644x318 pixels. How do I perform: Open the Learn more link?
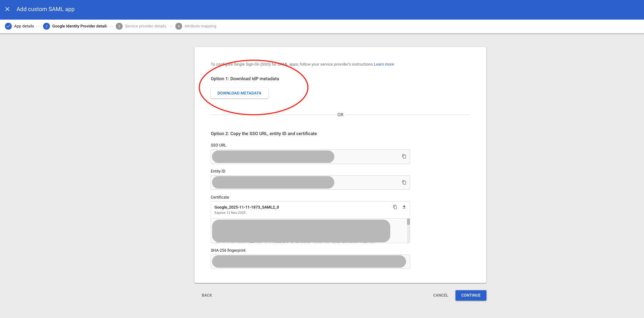click(x=384, y=64)
